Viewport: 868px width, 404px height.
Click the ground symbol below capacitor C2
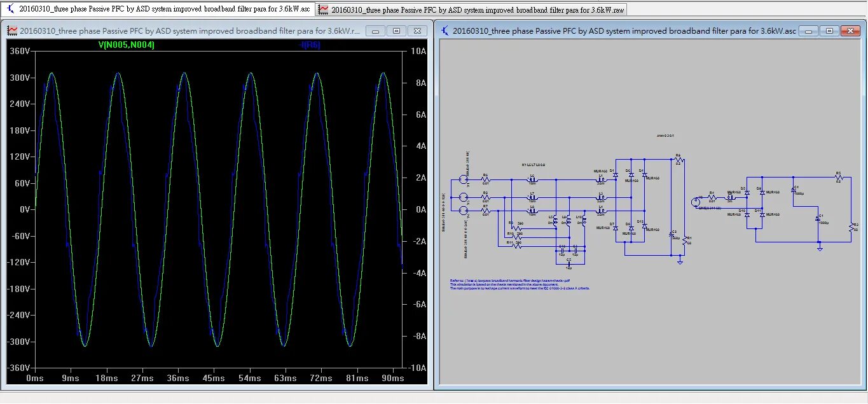pyautogui.click(x=680, y=262)
